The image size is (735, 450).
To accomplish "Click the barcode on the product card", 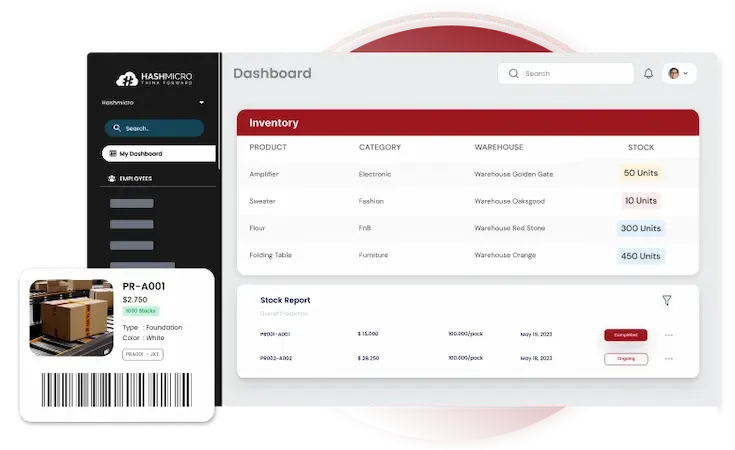I will coord(117,390).
